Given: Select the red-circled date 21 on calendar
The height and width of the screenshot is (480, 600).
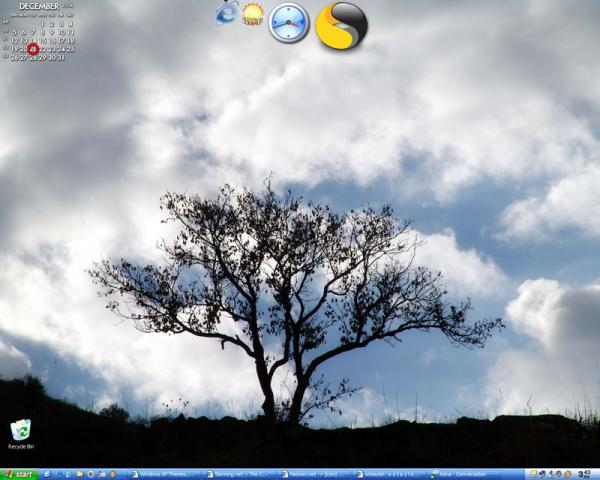Looking at the screenshot, I should coord(33,49).
